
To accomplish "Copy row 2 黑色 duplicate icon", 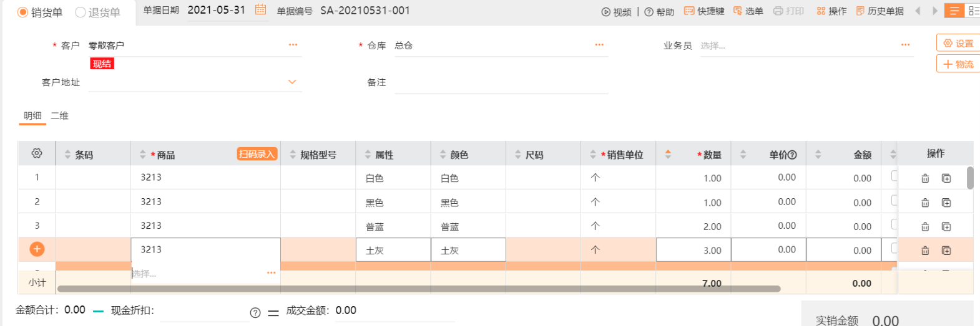I will tap(946, 203).
